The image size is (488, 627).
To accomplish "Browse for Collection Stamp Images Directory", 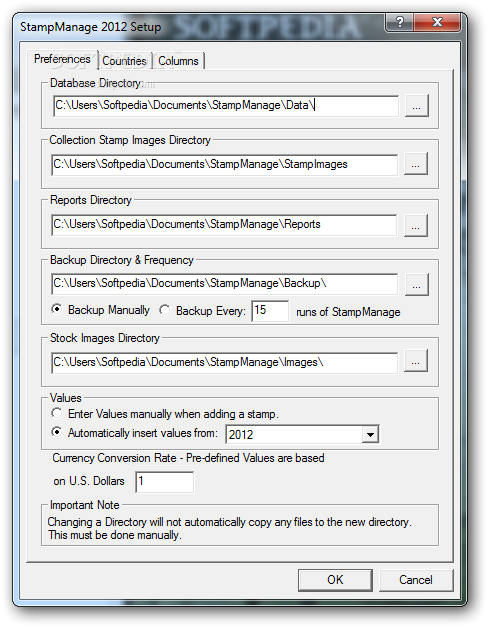I will (x=416, y=164).
